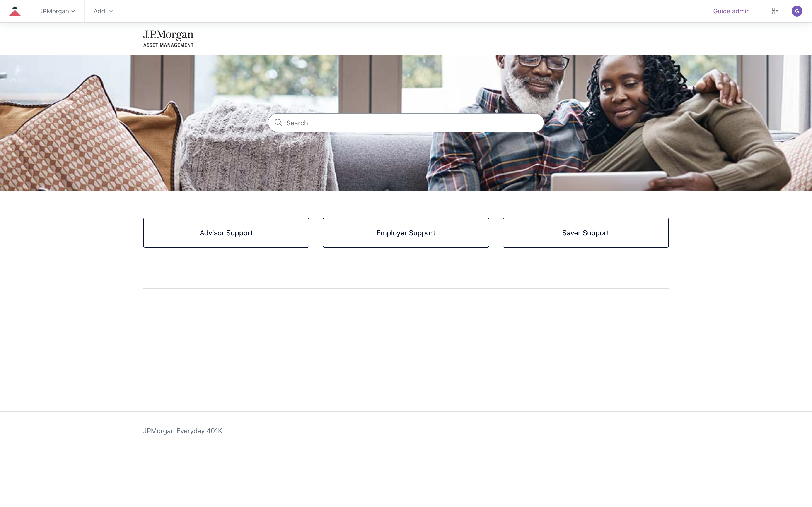The height and width of the screenshot is (507, 812).
Task: Go to Guide admin
Action: pyautogui.click(x=731, y=11)
